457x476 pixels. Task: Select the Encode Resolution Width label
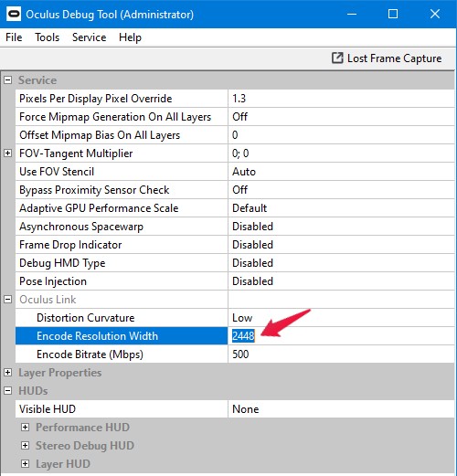click(x=97, y=336)
